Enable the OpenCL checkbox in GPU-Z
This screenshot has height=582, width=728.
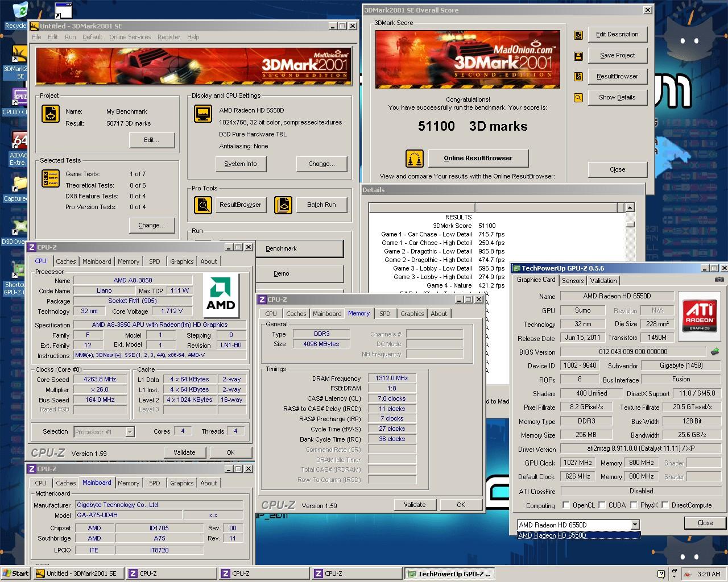point(566,505)
